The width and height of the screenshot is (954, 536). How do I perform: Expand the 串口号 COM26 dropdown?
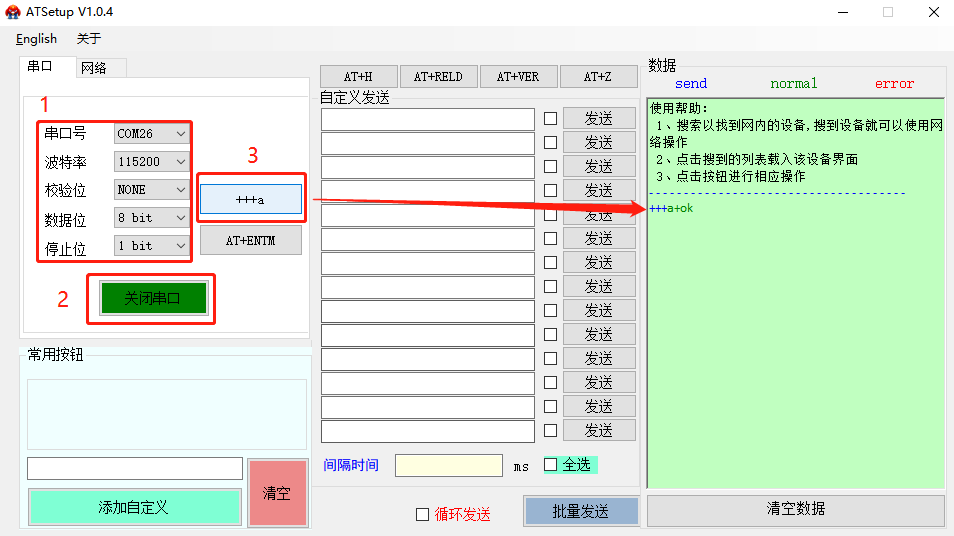coord(152,133)
